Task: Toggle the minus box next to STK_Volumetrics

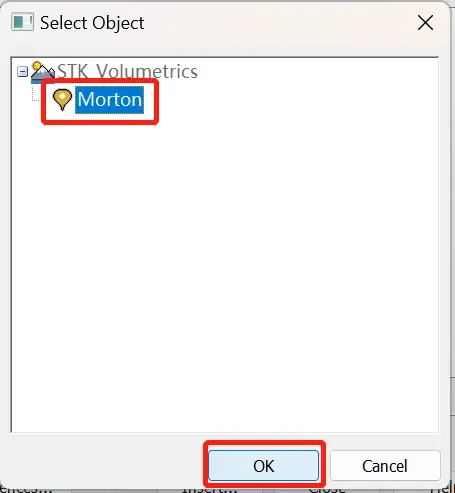Action: 22,71
